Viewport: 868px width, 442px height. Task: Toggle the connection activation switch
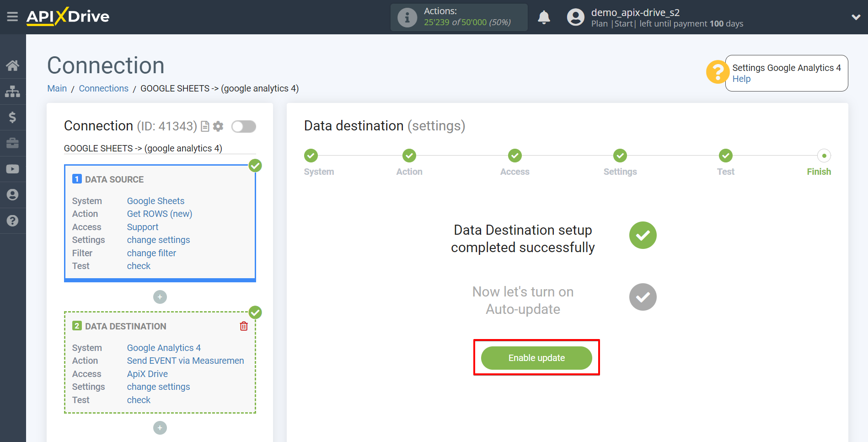(x=243, y=126)
